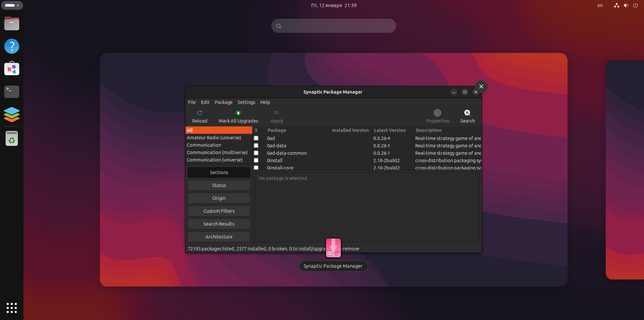Viewport: 644px width, 320px height.
Task: Select the partially visible workspace on the right
Action: (625, 169)
